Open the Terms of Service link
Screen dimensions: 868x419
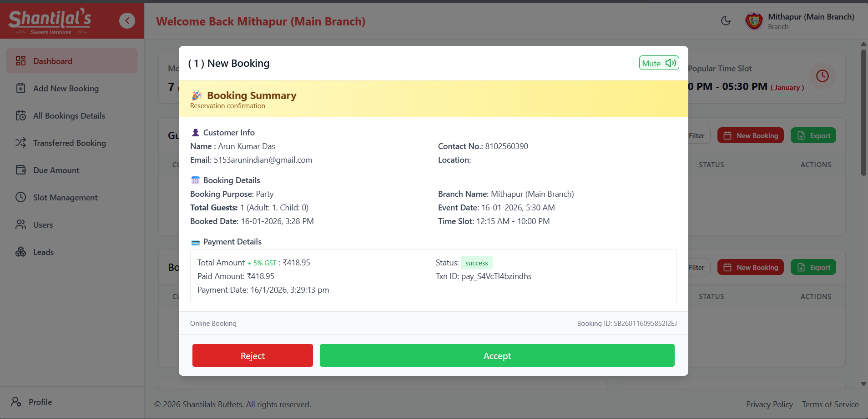pyautogui.click(x=830, y=404)
